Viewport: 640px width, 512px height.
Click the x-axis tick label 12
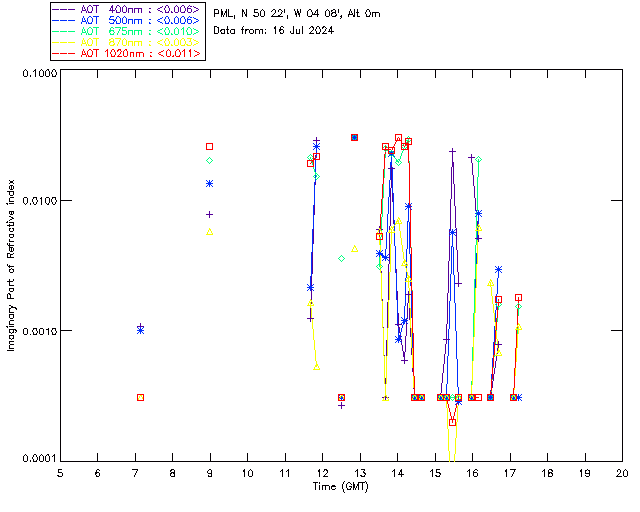coord(322,474)
